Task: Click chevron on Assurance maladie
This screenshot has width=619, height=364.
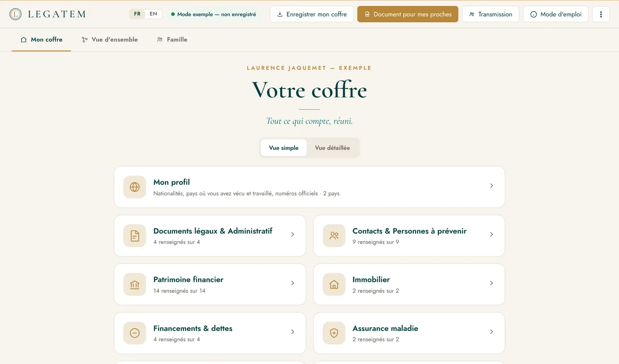Action: point(491,332)
